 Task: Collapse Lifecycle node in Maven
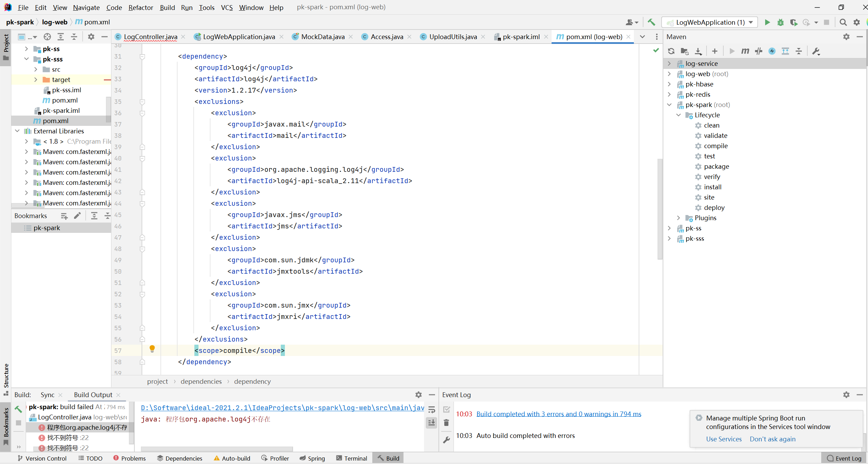pos(678,115)
